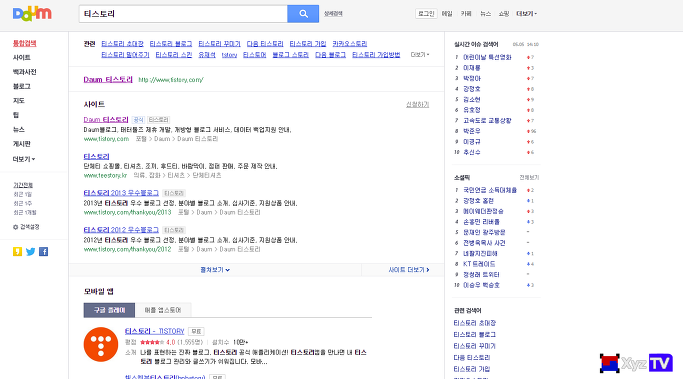Click the Daum logo
Screen dimensions: 683x379
[32, 14]
